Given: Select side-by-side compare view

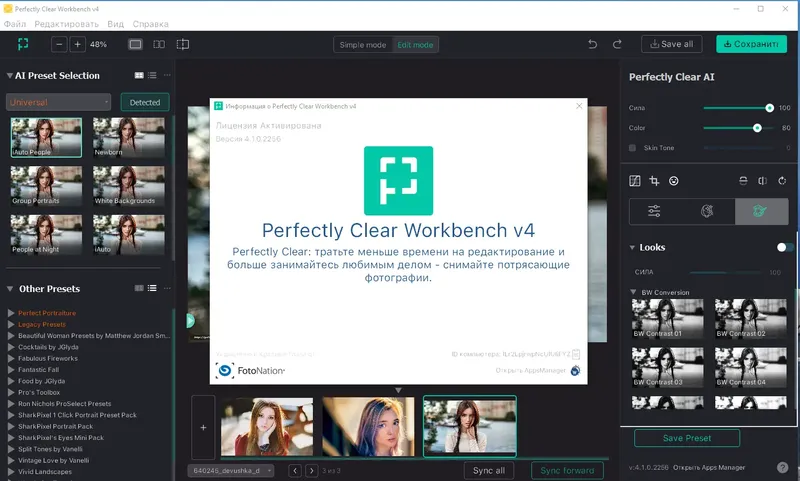Looking at the screenshot, I should (x=159, y=44).
